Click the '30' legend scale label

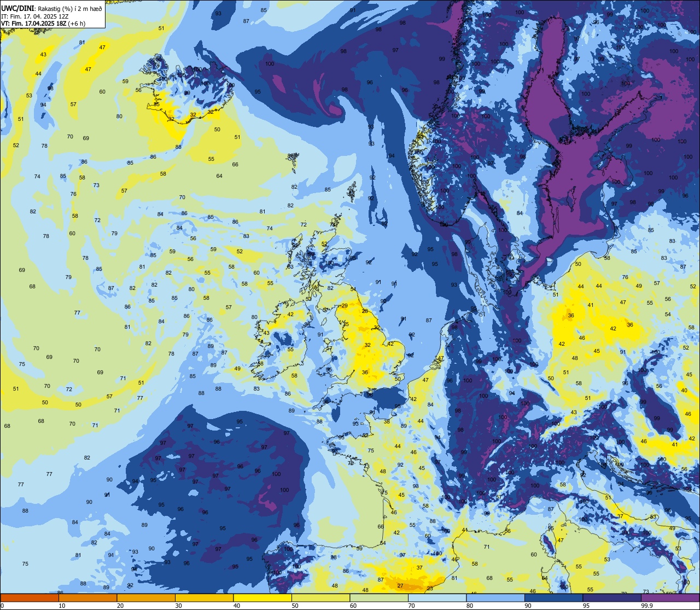coord(178,606)
